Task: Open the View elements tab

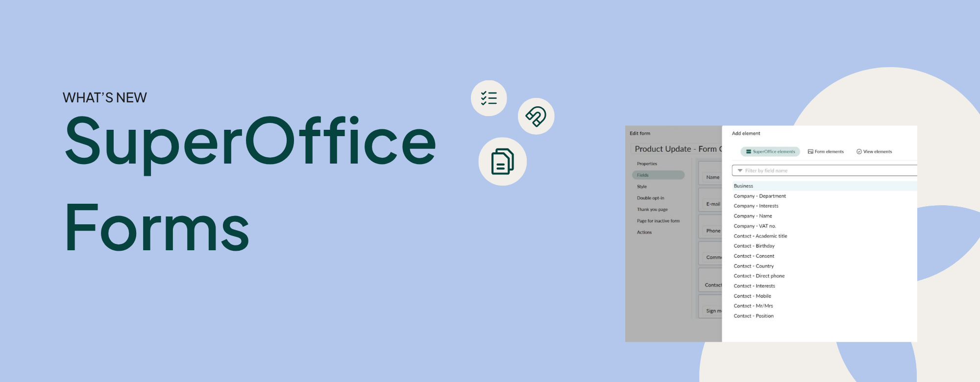Action: 874,152
